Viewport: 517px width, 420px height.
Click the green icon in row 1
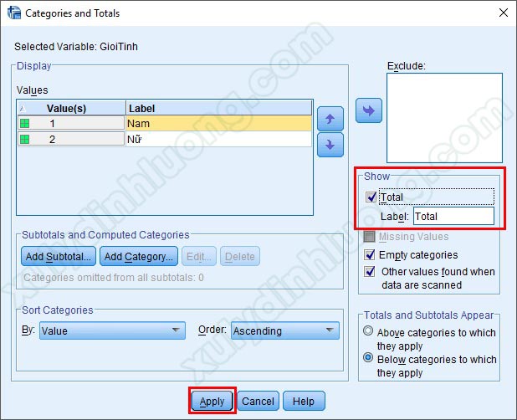tap(24, 124)
